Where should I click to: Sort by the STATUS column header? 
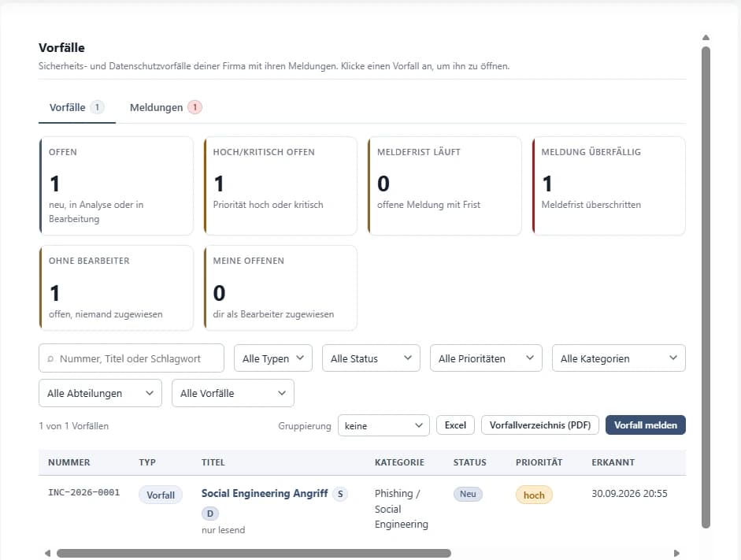470,462
